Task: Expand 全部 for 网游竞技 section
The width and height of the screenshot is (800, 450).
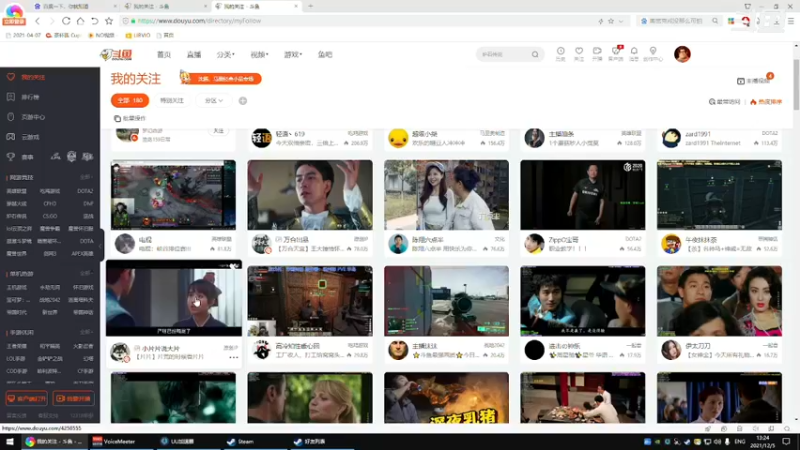Action: [86, 177]
